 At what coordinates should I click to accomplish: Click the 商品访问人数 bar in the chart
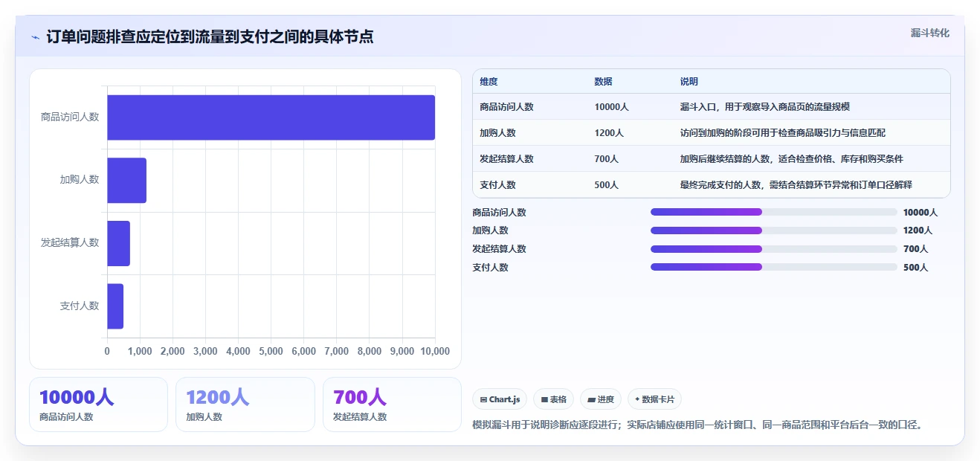(271, 117)
